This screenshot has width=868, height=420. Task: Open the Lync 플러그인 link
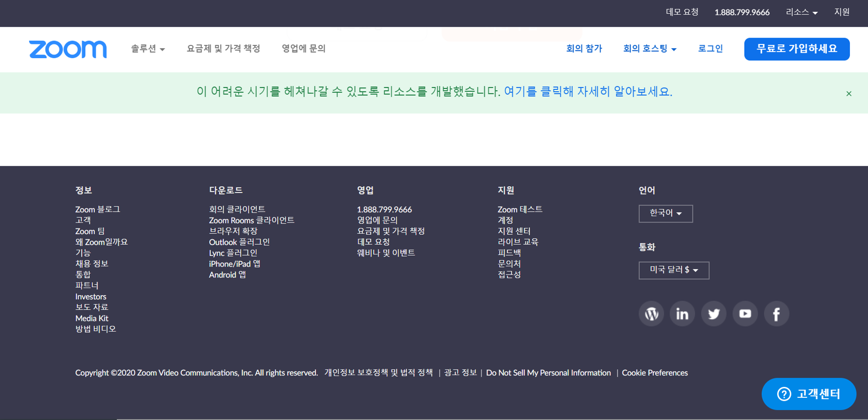233,253
